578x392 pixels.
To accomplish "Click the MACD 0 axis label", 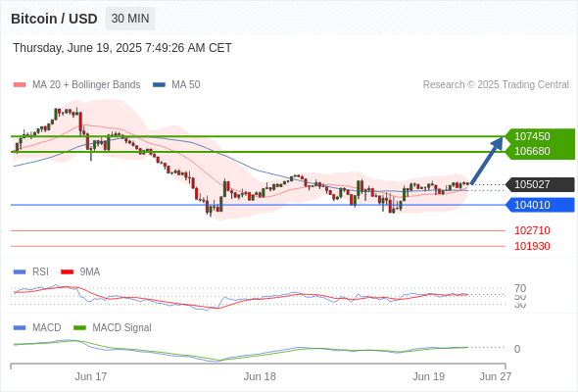I will click(517, 349).
